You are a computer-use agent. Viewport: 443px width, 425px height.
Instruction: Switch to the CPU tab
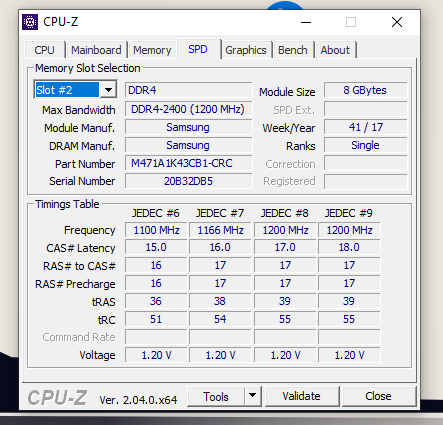pos(44,50)
